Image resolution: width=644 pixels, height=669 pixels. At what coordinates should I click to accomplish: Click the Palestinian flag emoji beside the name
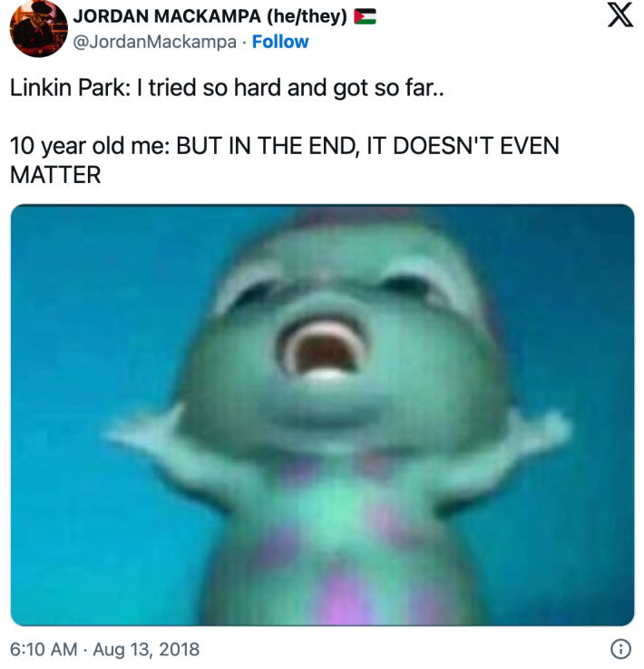(365, 16)
